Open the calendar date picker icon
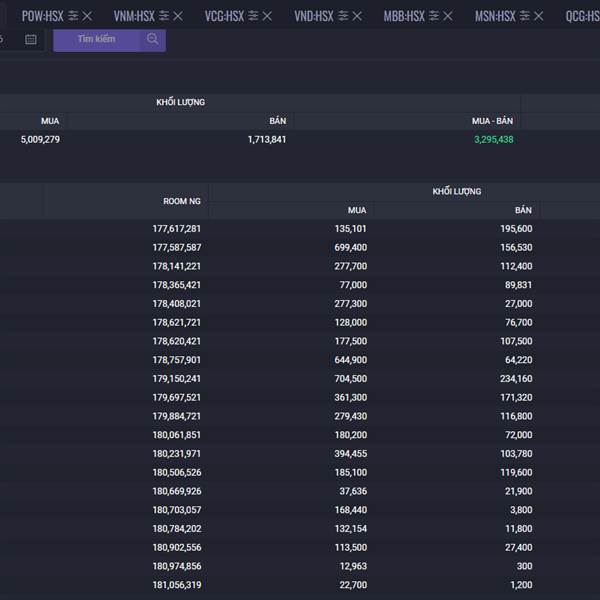600x600 pixels. 31,39
